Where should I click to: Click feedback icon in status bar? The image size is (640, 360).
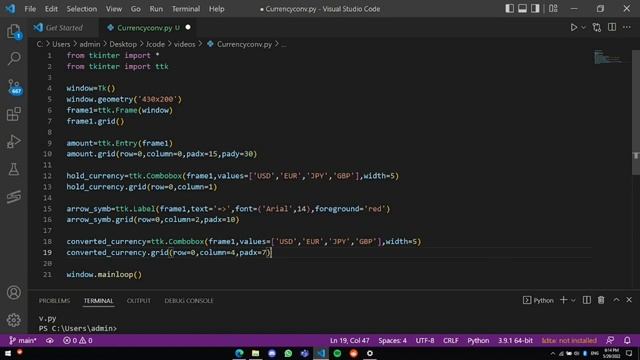(610, 340)
